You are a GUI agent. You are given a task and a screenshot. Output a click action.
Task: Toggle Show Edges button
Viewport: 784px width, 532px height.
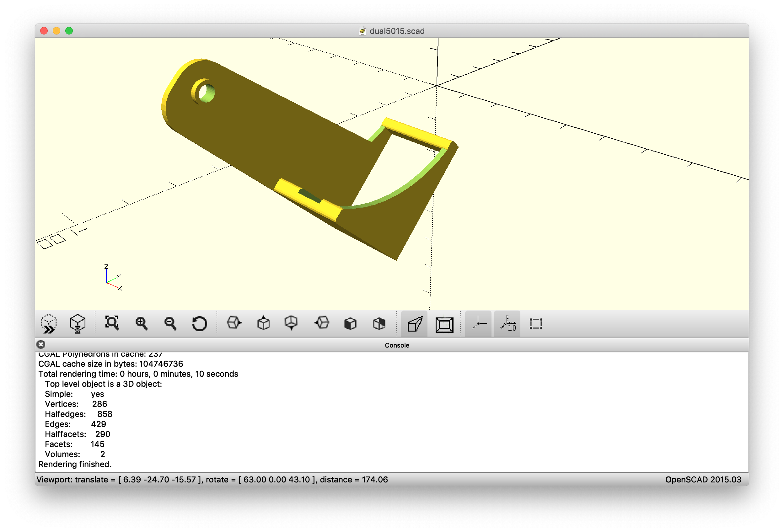(x=536, y=324)
